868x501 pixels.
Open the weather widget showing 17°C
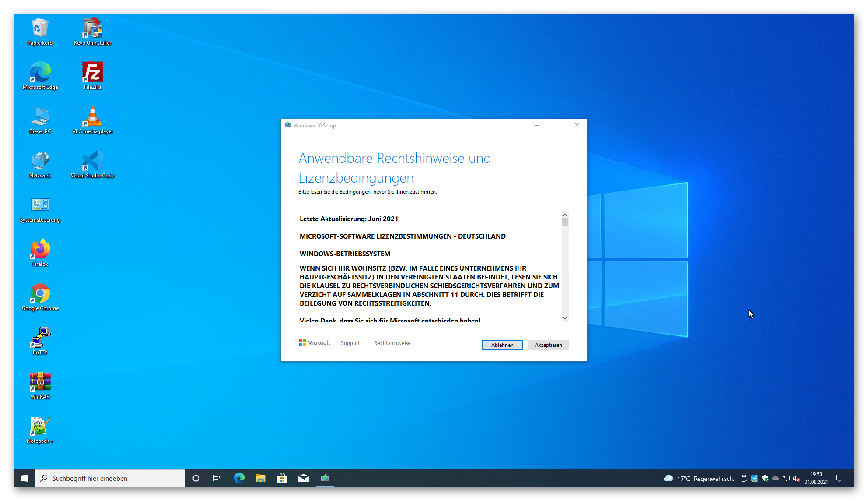pos(699,478)
